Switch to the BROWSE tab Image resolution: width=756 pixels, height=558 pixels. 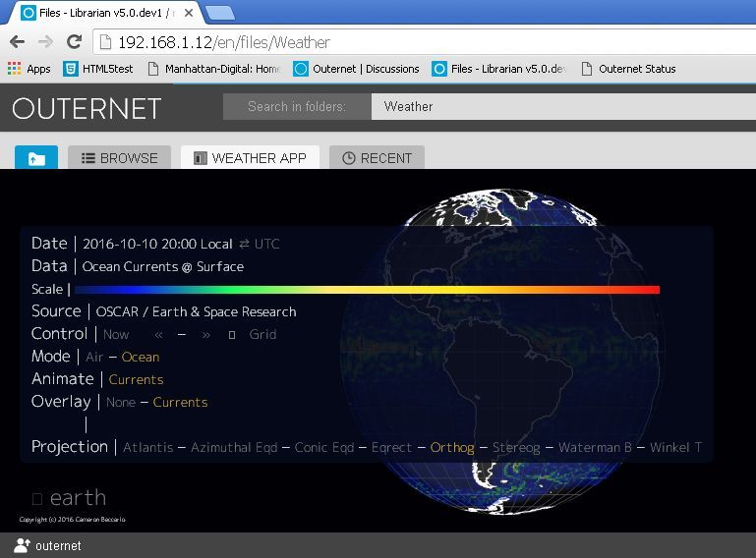coord(120,157)
